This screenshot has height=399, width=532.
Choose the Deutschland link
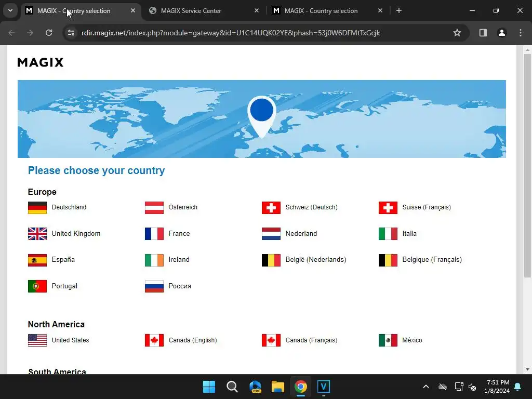69,207
